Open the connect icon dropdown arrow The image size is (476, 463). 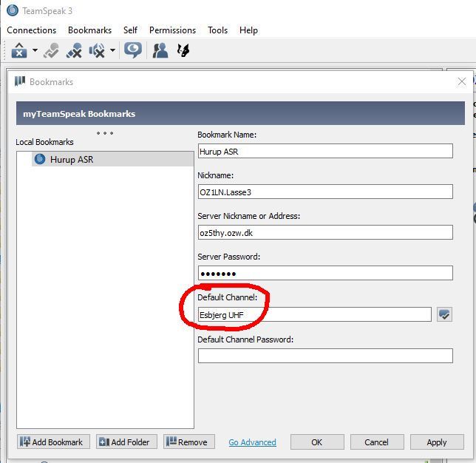pyautogui.click(x=35, y=50)
